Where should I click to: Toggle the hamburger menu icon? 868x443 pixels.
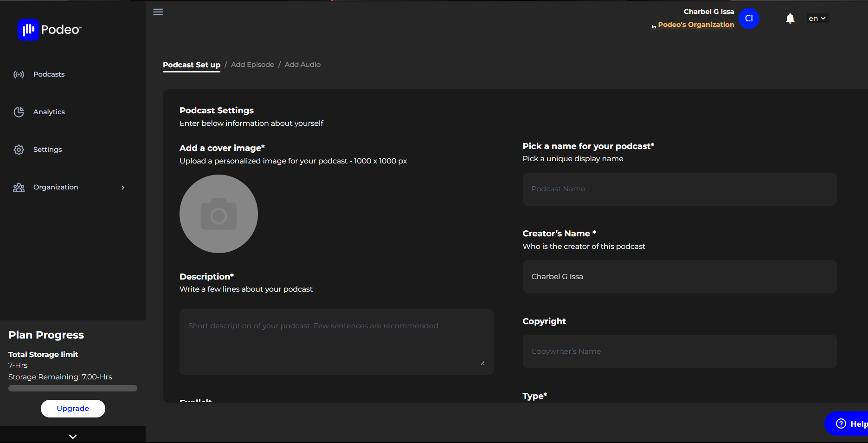158,12
